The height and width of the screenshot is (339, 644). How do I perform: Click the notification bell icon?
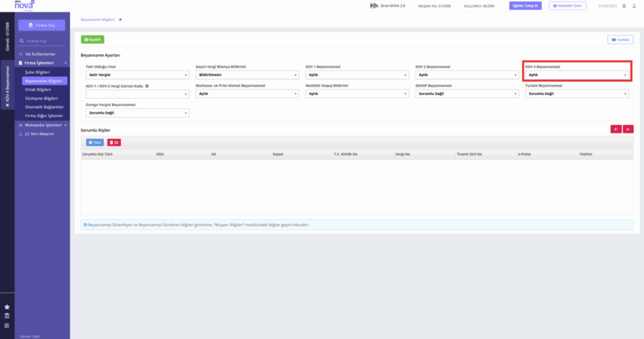click(624, 6)
